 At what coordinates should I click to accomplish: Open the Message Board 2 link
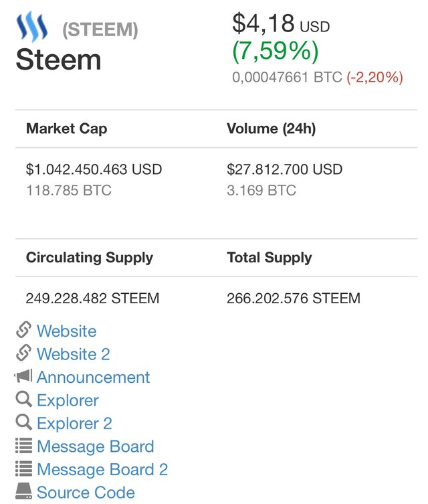click(x=102, y=470)
